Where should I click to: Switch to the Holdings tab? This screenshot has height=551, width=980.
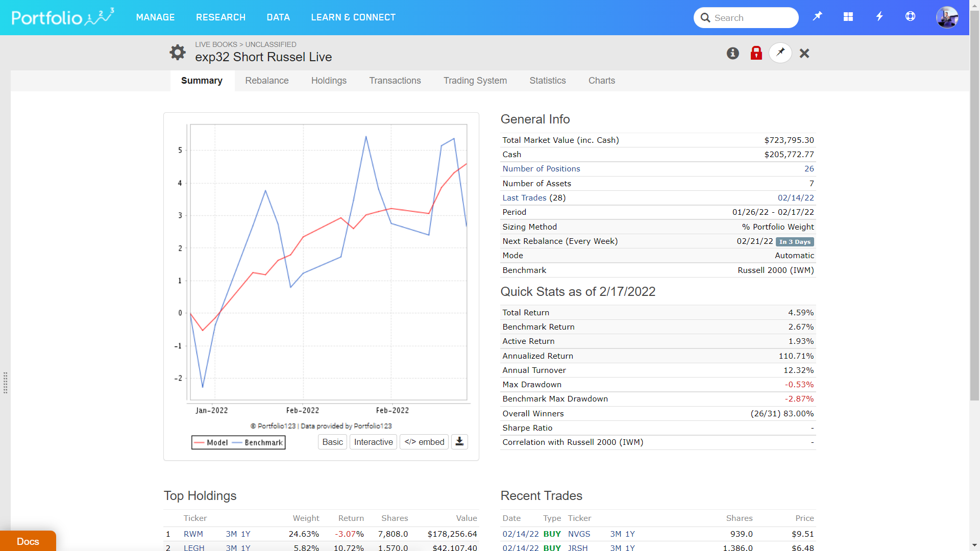pyautogui.click(x=329, y=81)
